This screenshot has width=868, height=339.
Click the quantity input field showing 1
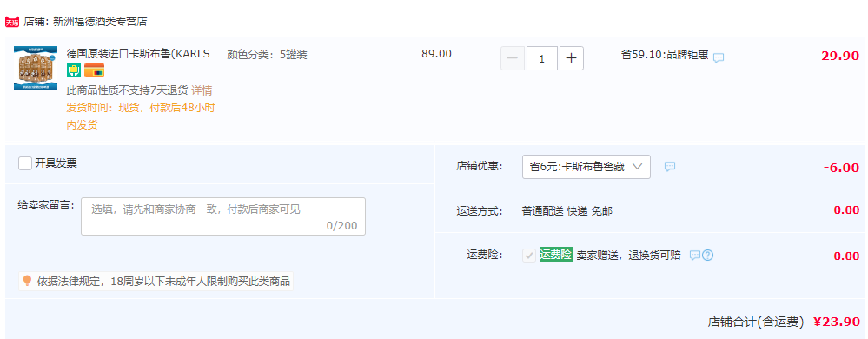tap(542, 58)
